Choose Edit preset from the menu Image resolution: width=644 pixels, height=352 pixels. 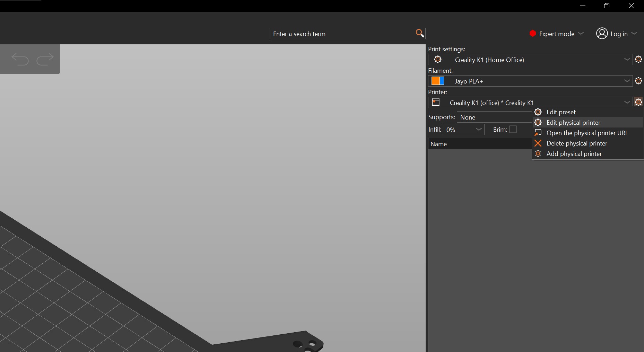point(561,112)
